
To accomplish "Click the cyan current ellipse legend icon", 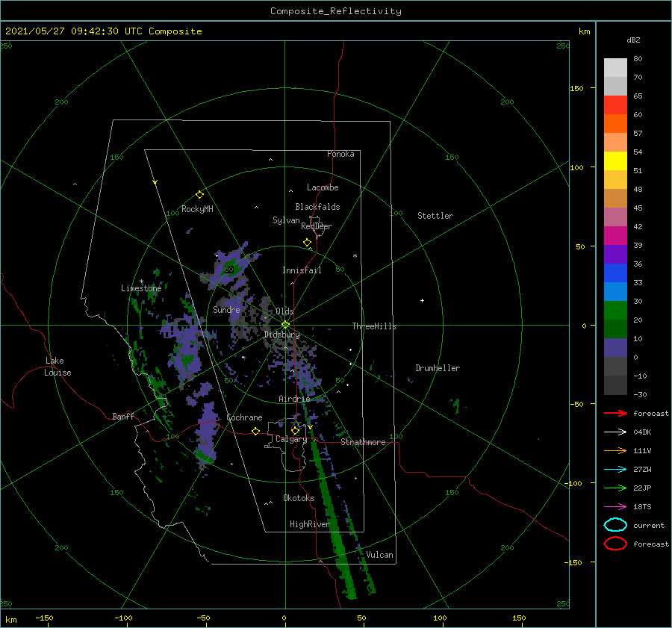I will 615,525.
